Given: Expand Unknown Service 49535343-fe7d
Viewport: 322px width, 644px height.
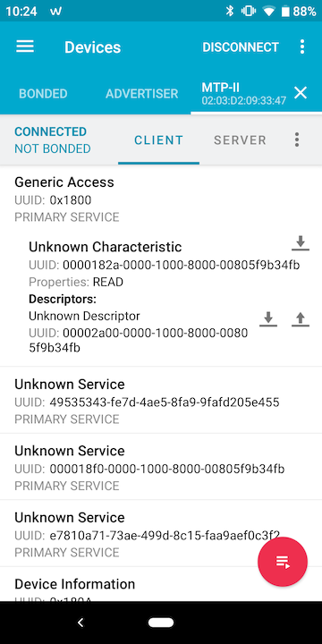Looking at the screenshot, I should pyautogui.click(x=161, y=400).
